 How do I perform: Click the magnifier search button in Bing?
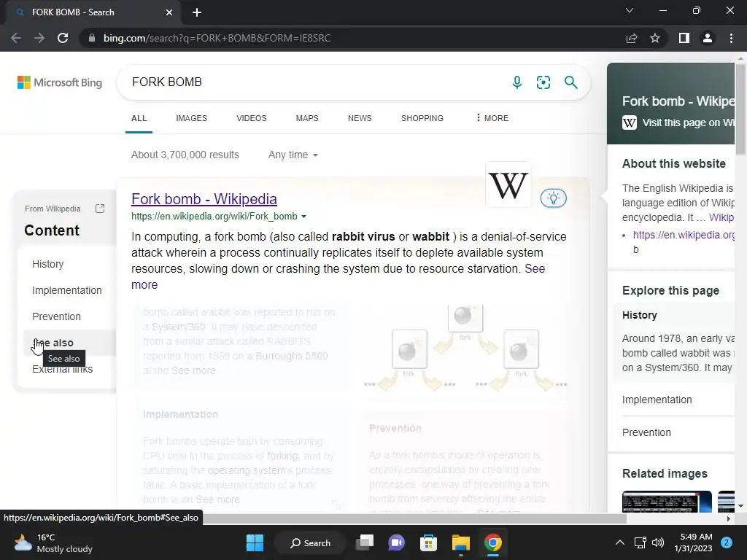(x=570, y=82)
